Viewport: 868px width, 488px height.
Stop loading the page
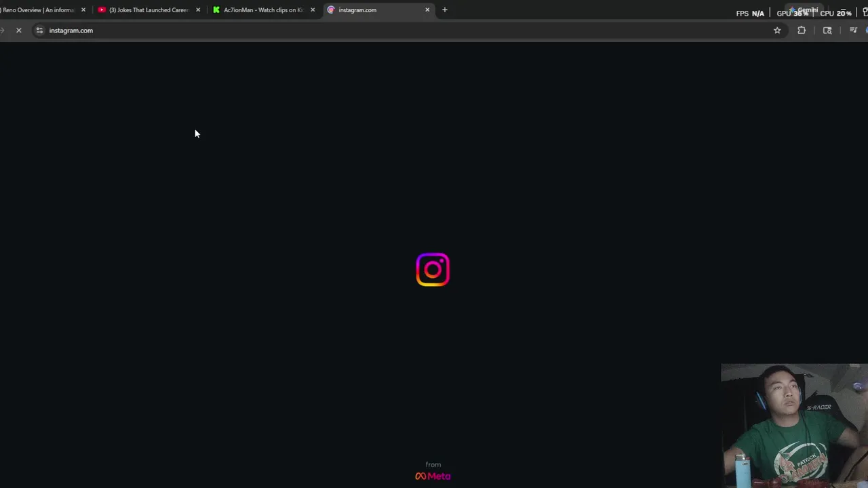point(19,30)
